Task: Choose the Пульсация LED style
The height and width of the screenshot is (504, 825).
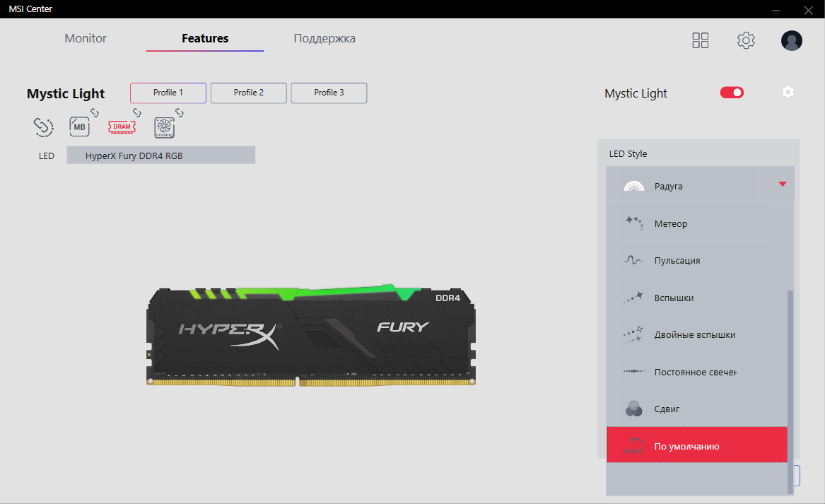Action: pyautogui.click(x=696, y=260)
